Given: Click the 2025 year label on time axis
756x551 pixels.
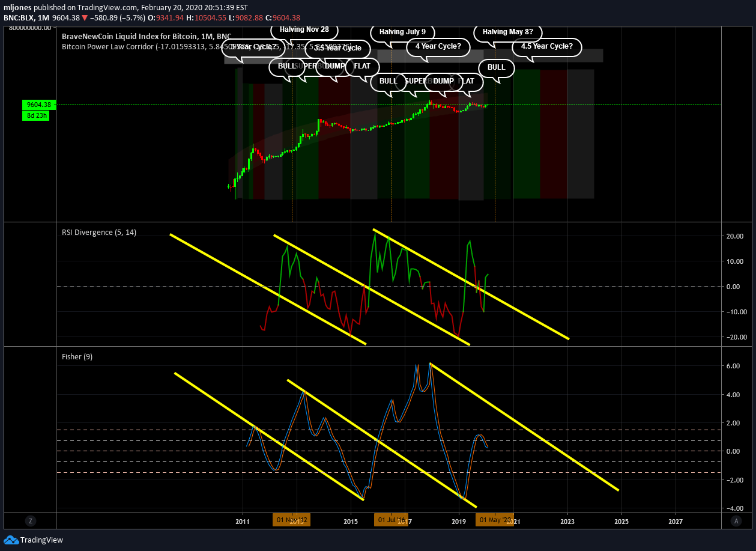Looking at the screenshot, I should (621, 520).
